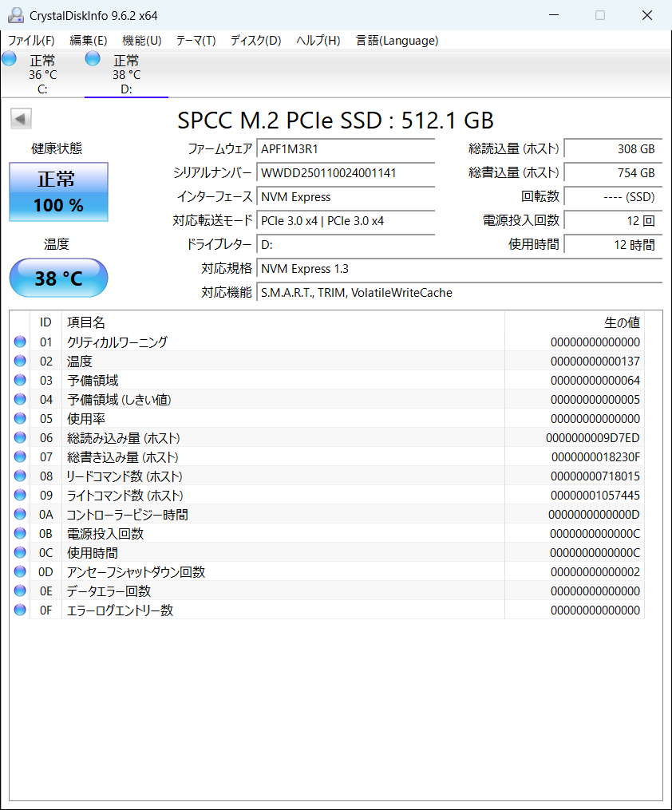This screenshot has width=672, height=810.
Task: Click the drive letter field D:
Action: coord(346,244)
